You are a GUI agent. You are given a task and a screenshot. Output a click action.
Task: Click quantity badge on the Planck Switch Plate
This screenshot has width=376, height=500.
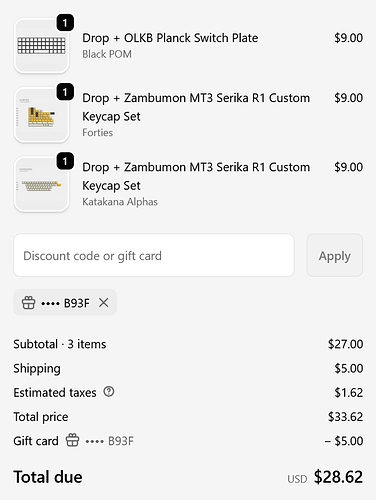pos(65,23)
